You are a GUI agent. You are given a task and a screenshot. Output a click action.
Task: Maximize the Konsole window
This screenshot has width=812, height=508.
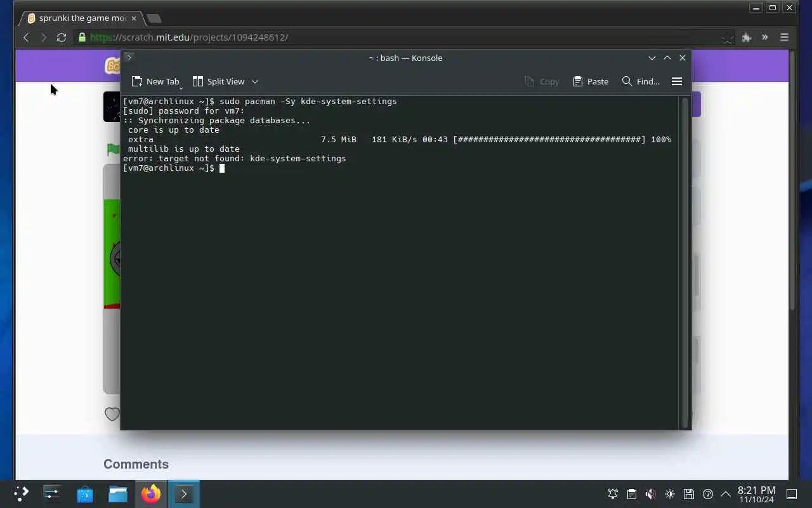click(667, 58)
